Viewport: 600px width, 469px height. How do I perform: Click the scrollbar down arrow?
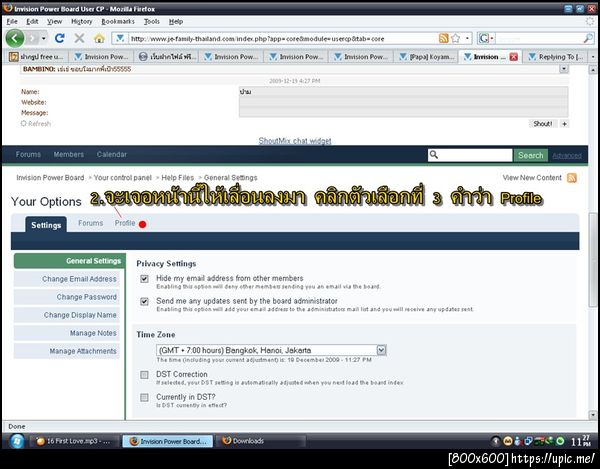coord(593,415)
